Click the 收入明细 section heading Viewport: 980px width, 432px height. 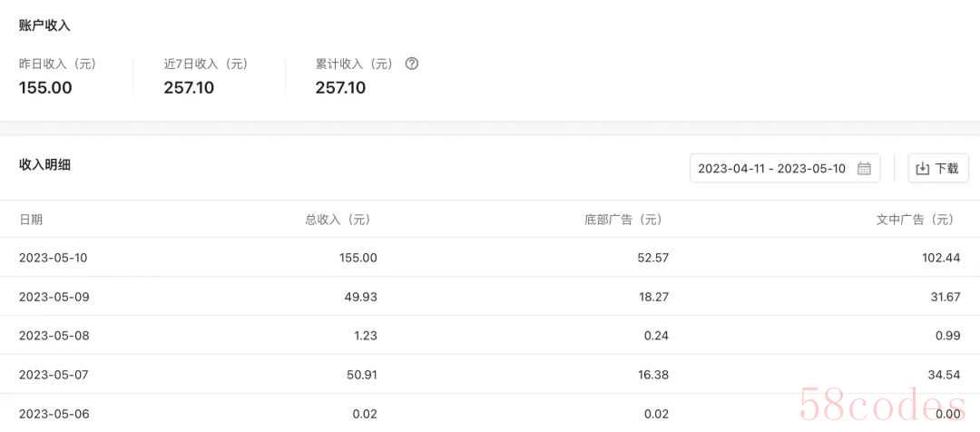[x=44, y=165]
